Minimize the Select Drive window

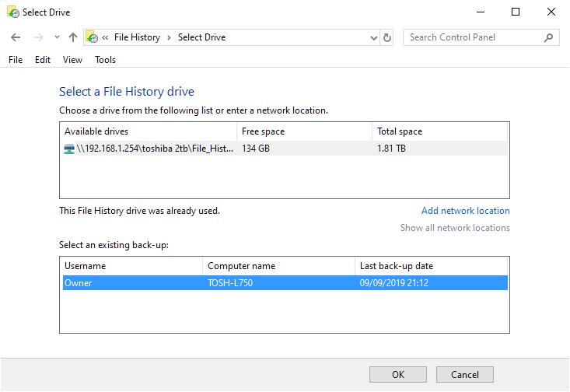coord(481,12)
